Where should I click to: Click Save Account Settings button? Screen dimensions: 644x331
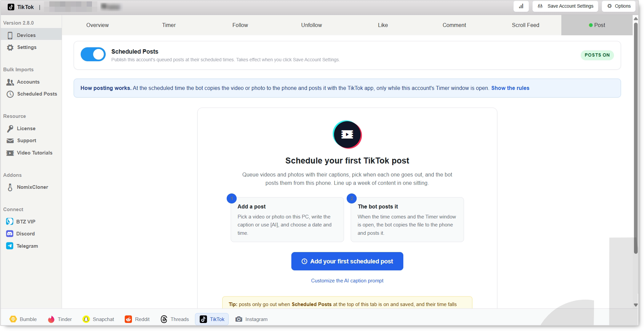pos(565,6)
